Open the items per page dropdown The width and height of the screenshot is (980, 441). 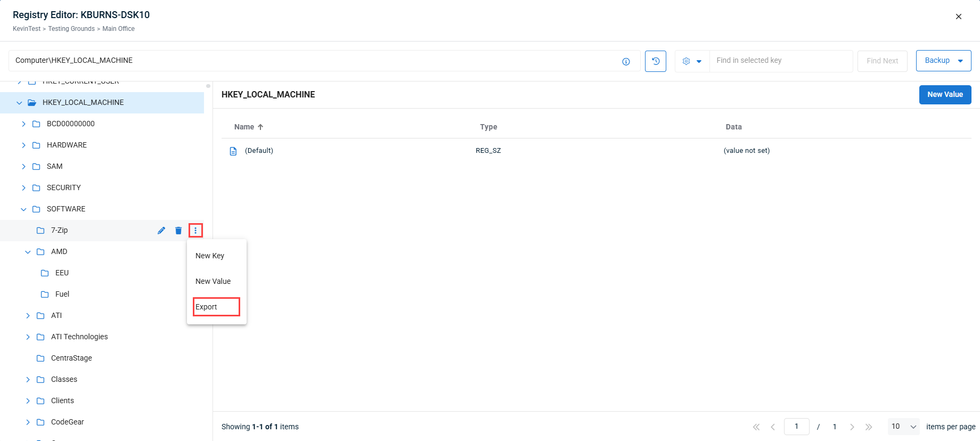903,427
